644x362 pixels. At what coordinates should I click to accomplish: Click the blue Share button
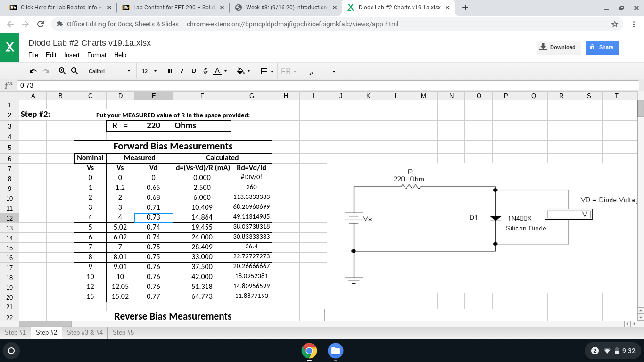pos(602,47)
